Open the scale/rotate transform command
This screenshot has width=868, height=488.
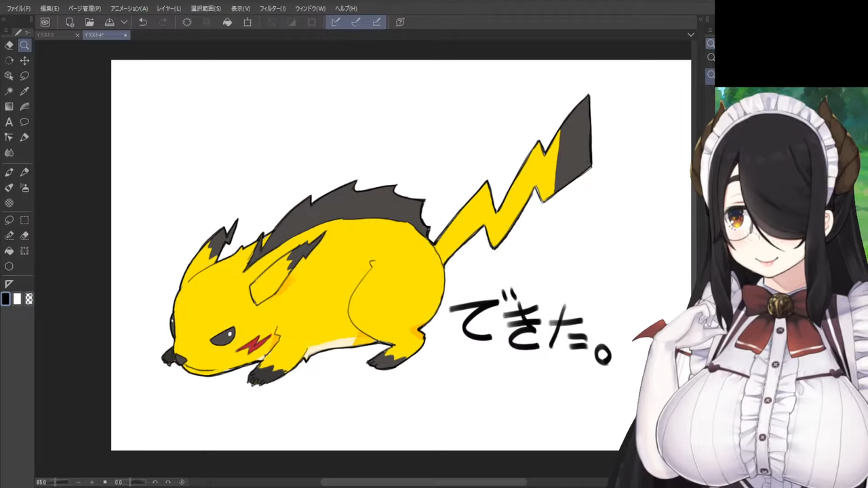[x=248, y=22]
